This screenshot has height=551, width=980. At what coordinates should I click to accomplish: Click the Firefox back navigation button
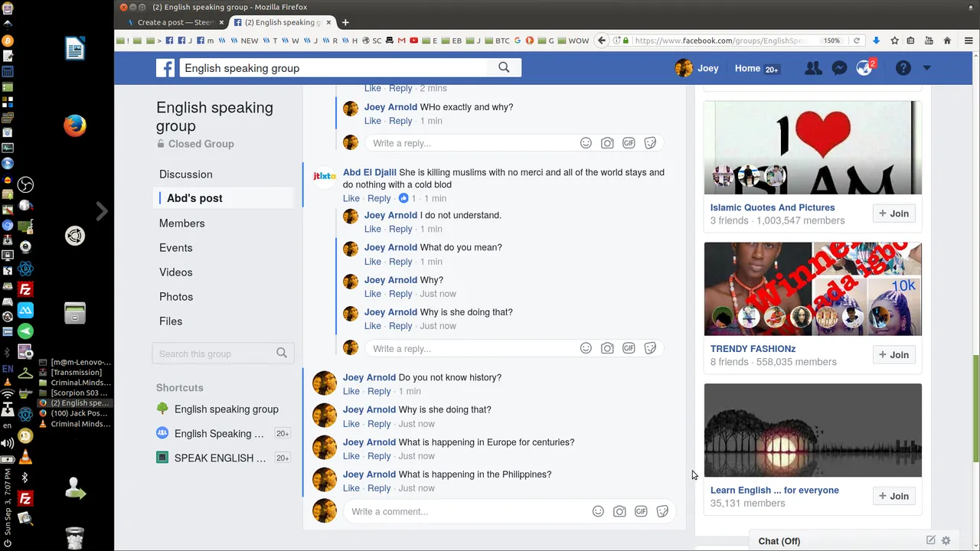[602, 41]
